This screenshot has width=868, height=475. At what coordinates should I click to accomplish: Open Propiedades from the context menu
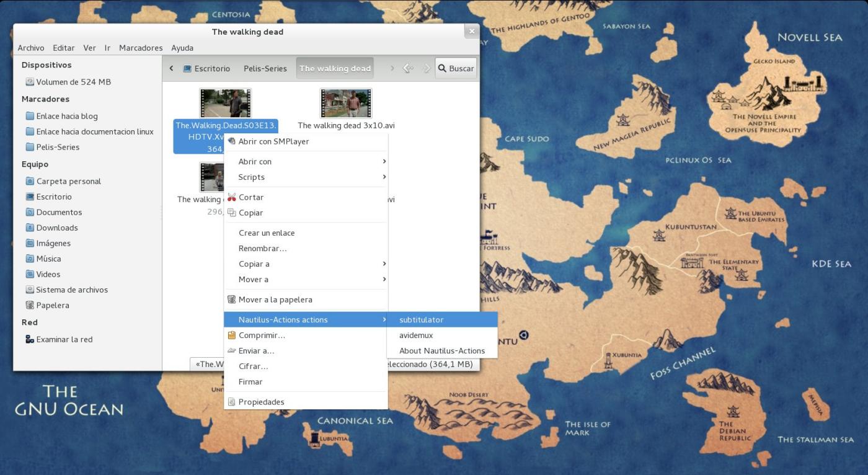pos(306,402)
